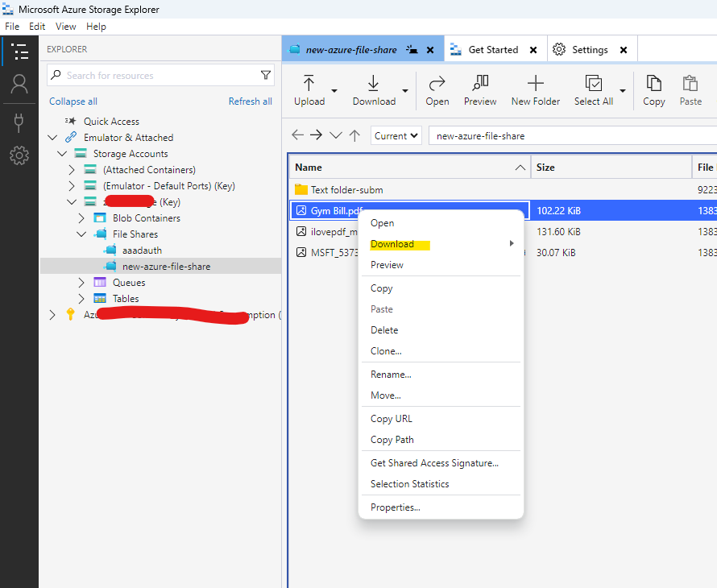Choose Properties... in the context menu
Screen dimensions: 717x588
click(441, 507)
